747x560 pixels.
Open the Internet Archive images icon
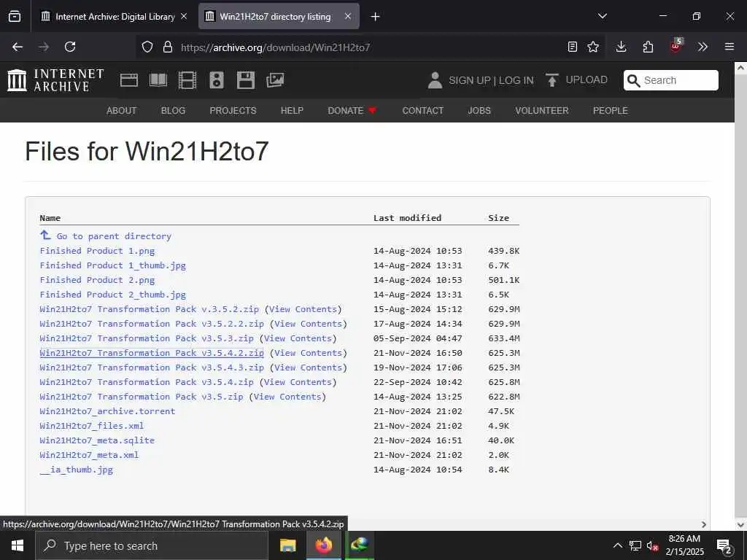click(x=275, y=80)
